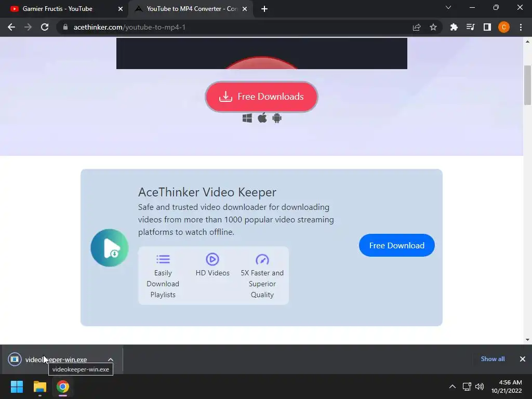Switch to Garnier Fructis YouTube tab

tap(64, 9)
